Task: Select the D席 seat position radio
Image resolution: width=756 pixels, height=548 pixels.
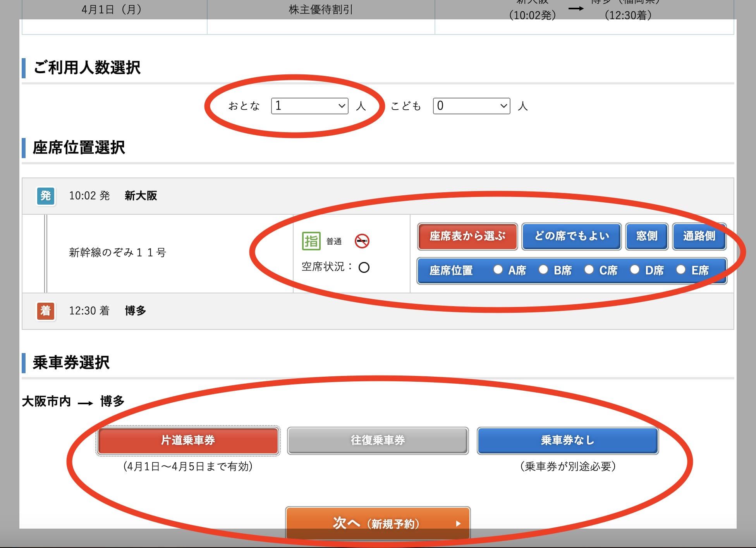Action: pos(635,270)
